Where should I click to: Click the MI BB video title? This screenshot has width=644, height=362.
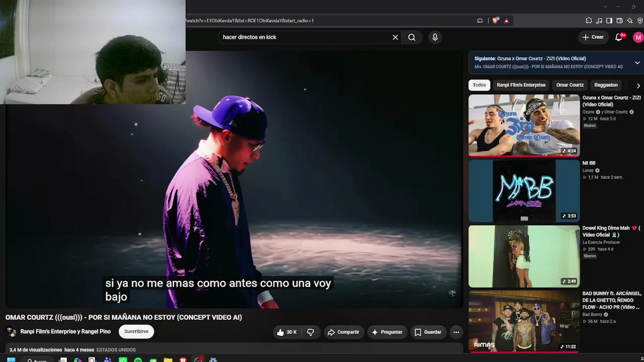tap(589, 163)
